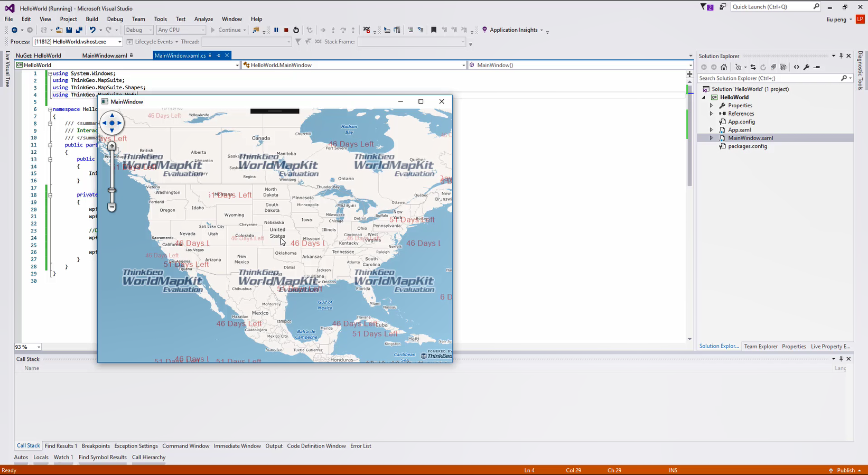This screenshot has height=475, width=868.
Task: Restart the debugging session
Action: (x=296, y=30)
